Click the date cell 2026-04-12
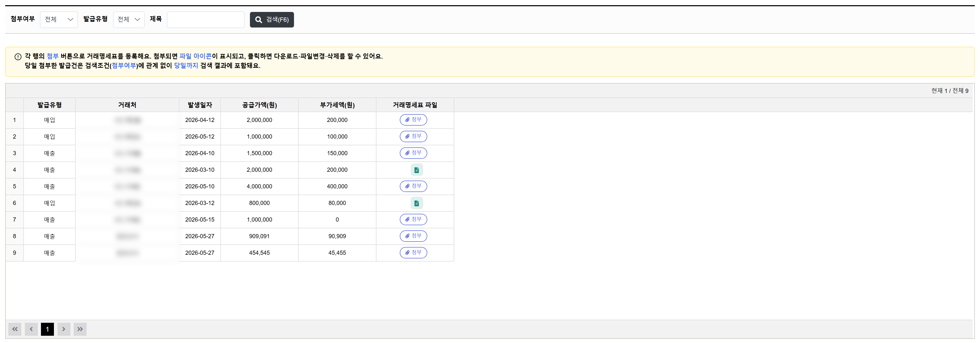Image resolution: width=980 pixels, height=343 pixels. point(200,120)
